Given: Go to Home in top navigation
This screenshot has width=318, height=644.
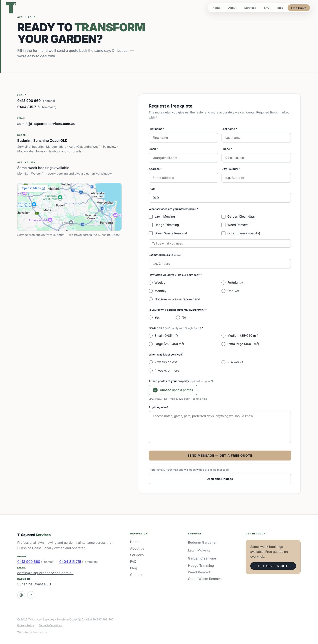Looking at the screenshot, I should pos(216,8).
